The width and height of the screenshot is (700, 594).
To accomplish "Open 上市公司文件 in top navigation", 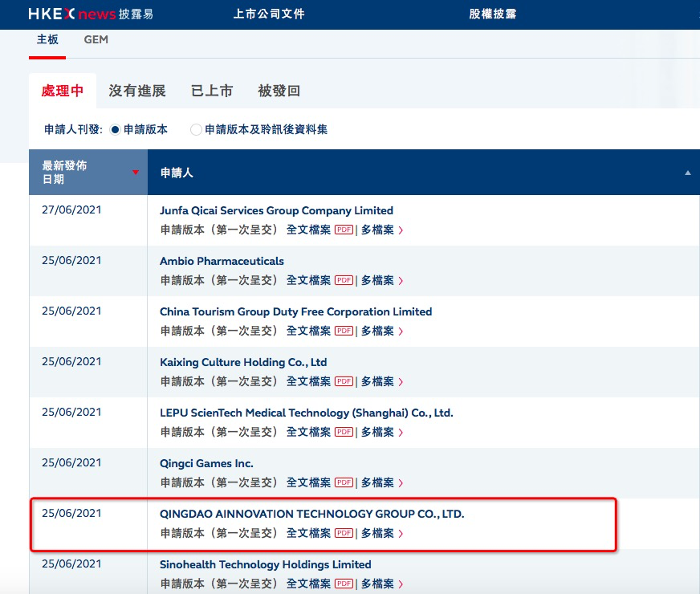I will pyautogui.click(x=269, y=14).
